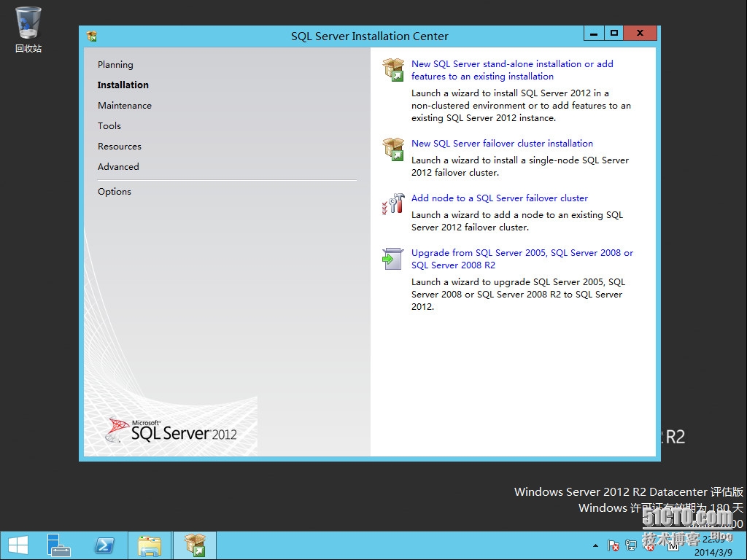Open the Windows Start button
Screen dimensions: 747x560
(18, 545)
